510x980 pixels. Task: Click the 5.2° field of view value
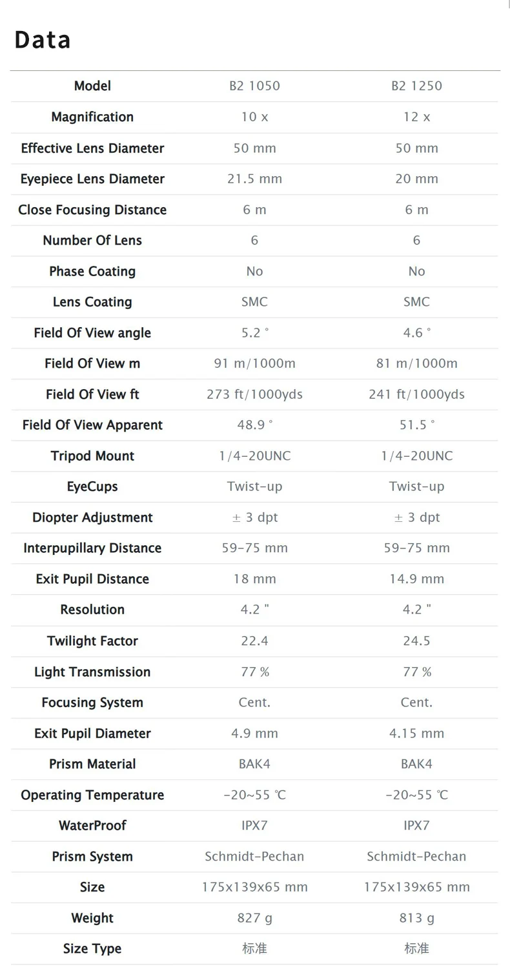tap(254, 333)
